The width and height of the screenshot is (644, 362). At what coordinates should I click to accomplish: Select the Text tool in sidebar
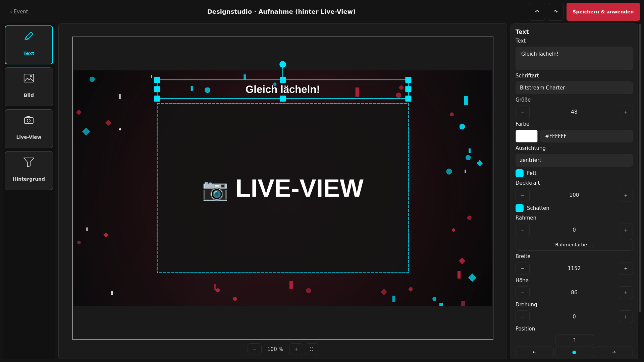(x=29, y=45)
